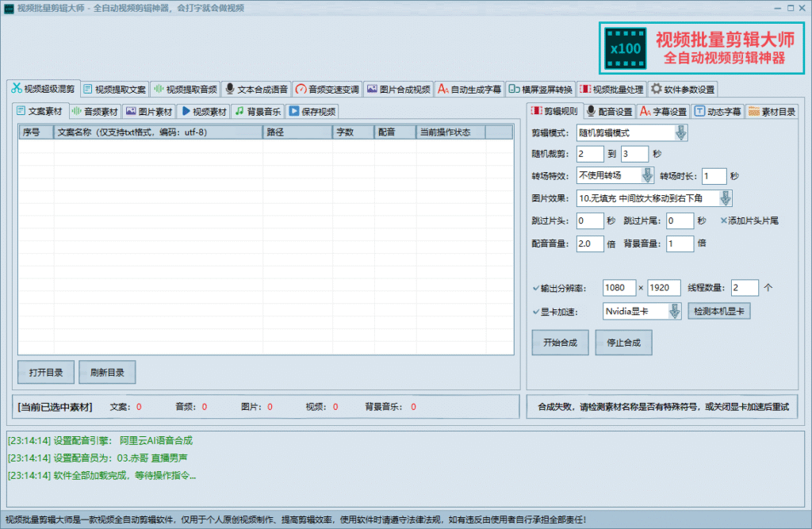Click the 检测本机显卡 button
The image size is (812, 529).
[718, 312]
